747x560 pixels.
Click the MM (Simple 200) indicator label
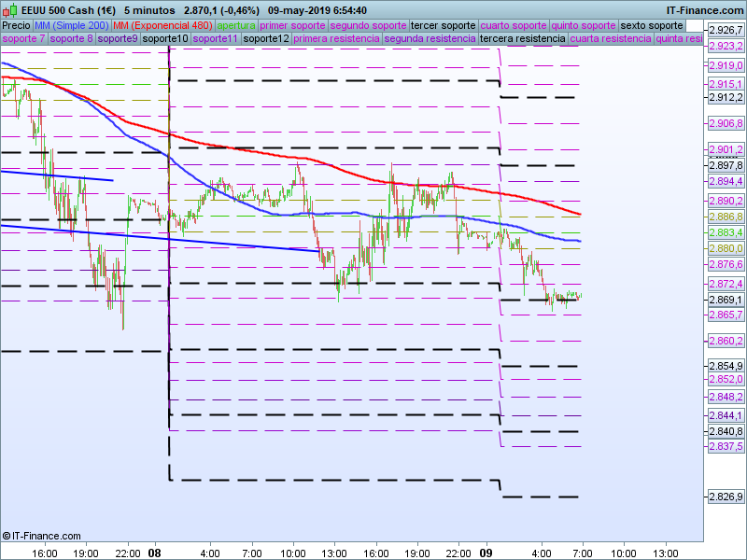point(72,25)
